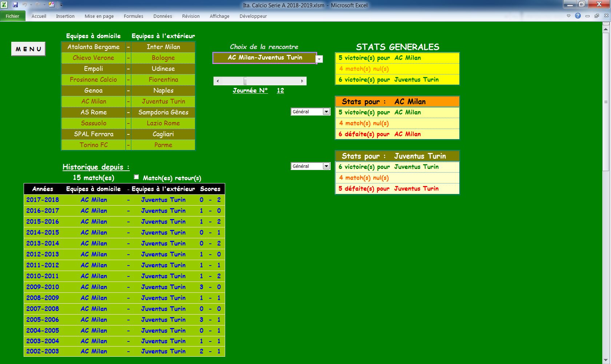Open Excel Help question mark icon
This screenshot has width=611, height=364.
578,16
